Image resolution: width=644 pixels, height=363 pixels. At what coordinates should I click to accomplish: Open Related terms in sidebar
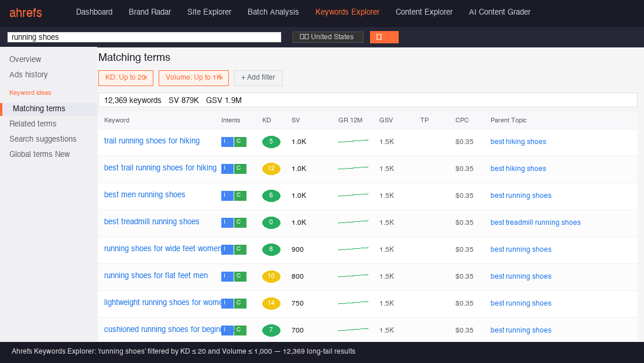[x=33, y=124]
